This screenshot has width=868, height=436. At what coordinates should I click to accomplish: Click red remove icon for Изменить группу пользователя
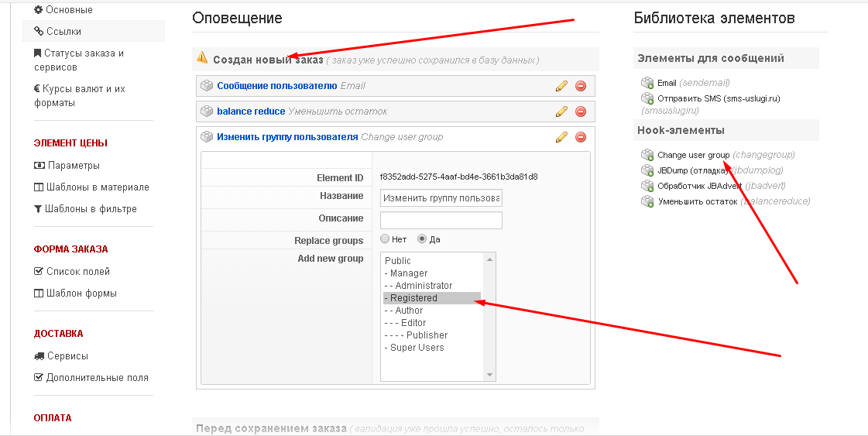581,137
